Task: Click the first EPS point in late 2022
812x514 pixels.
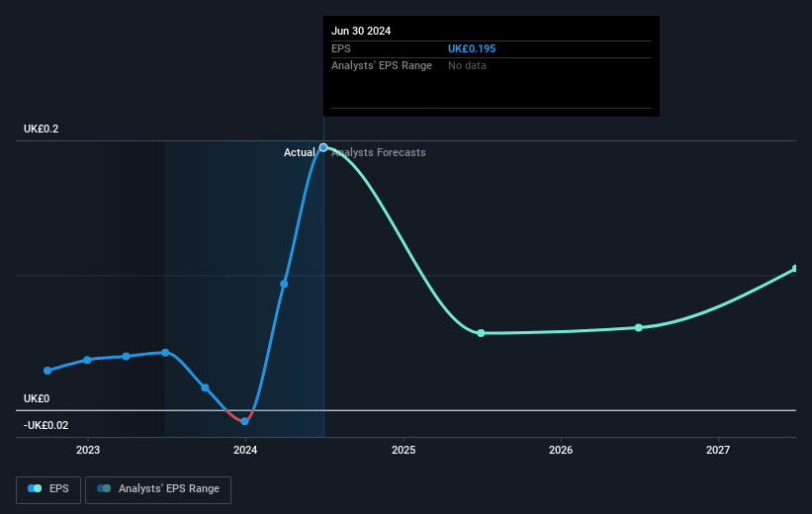Action: 47,371
